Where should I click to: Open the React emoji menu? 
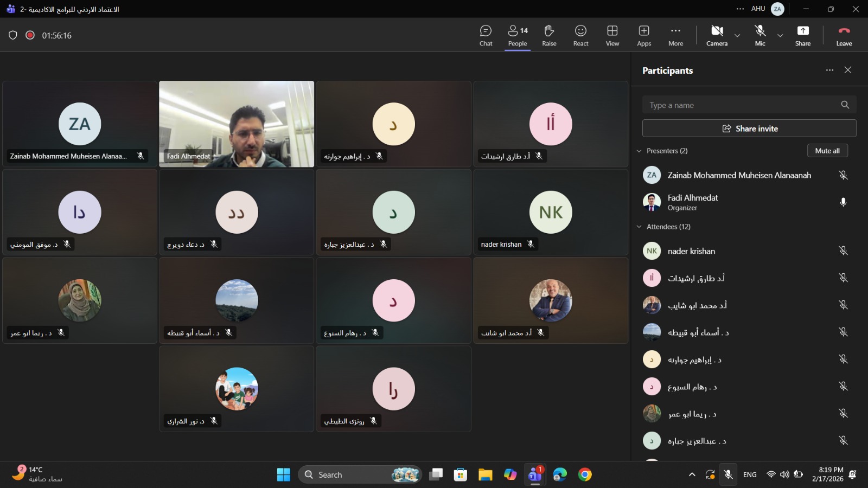580,36
